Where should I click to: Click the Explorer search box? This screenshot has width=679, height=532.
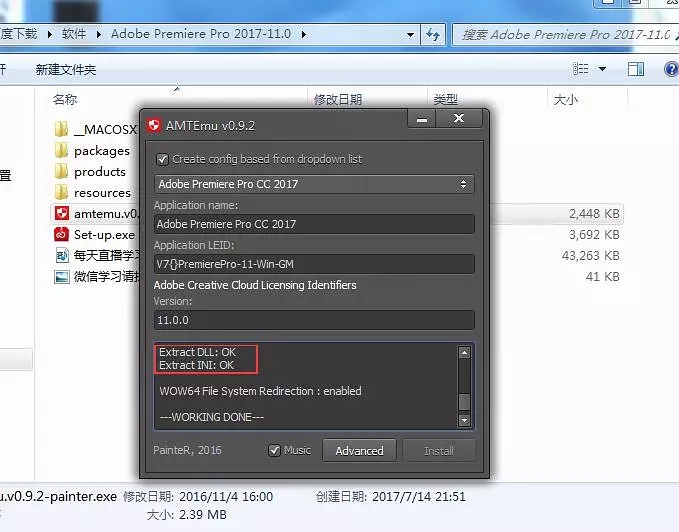pyautogui.click(x=566, y=35)
